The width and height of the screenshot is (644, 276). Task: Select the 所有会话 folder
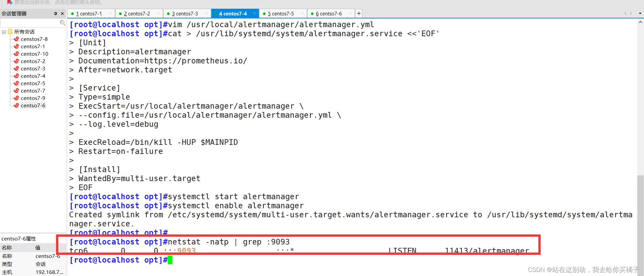pos(24,32)
